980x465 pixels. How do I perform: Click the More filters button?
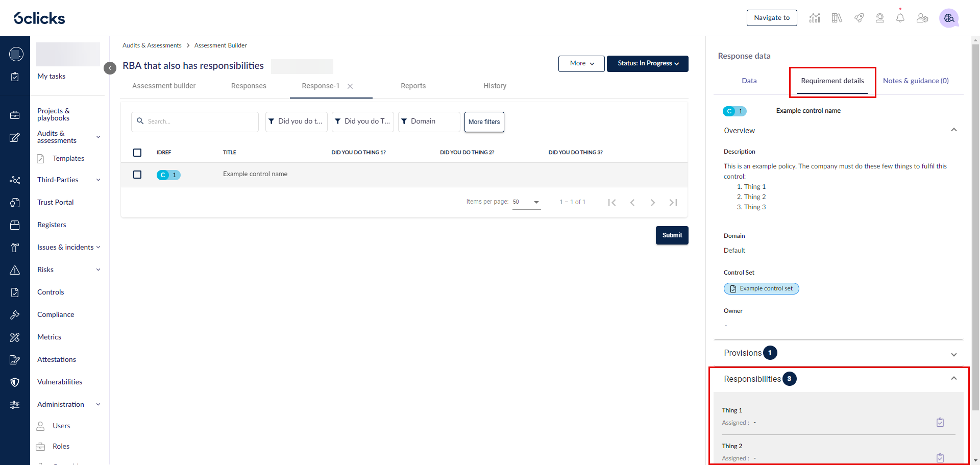pyautogui.click(x=484, y=122)
